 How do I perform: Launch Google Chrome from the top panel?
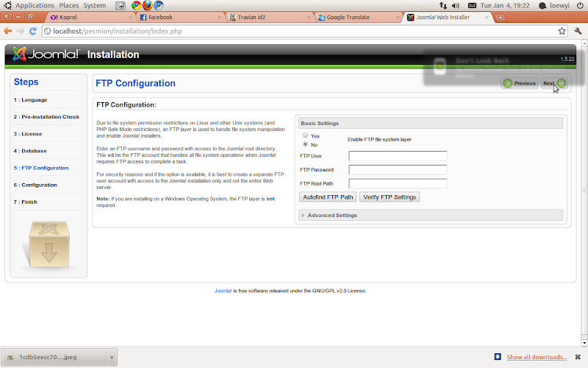(x=137, y=5)
